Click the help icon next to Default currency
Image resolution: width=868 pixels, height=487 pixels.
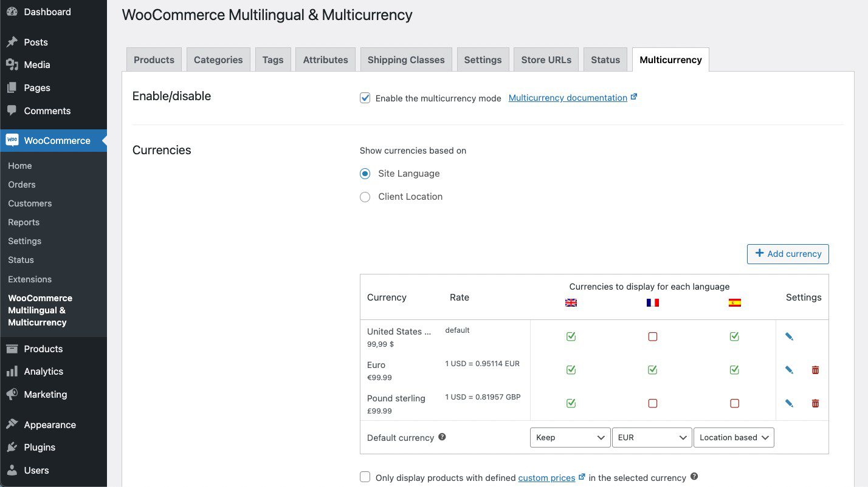coord(443,436)
